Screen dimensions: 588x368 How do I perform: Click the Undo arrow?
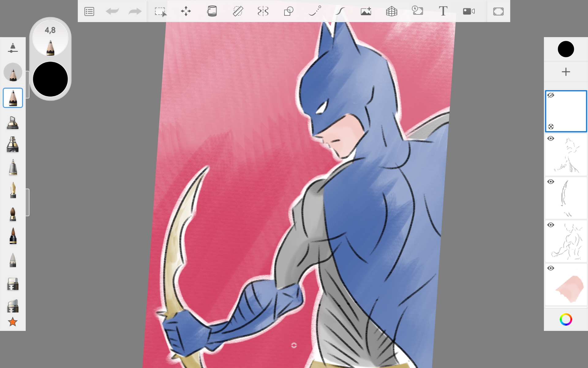pos(112,12)
